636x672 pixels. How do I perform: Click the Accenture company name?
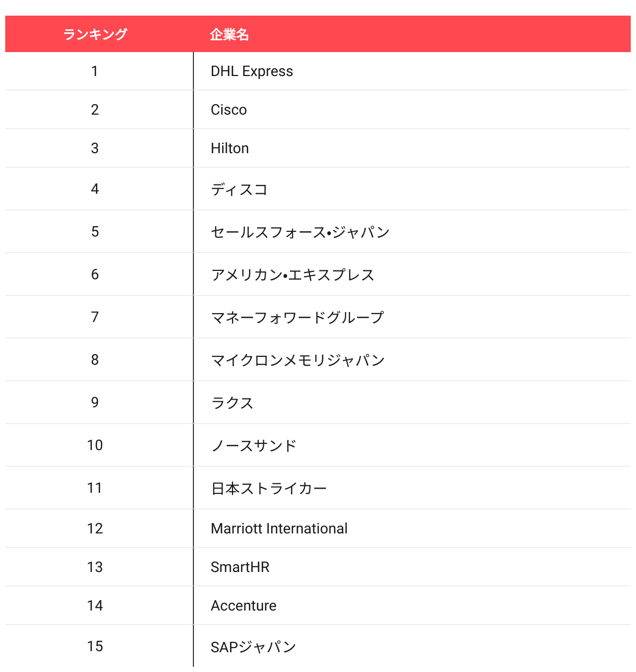243,606
